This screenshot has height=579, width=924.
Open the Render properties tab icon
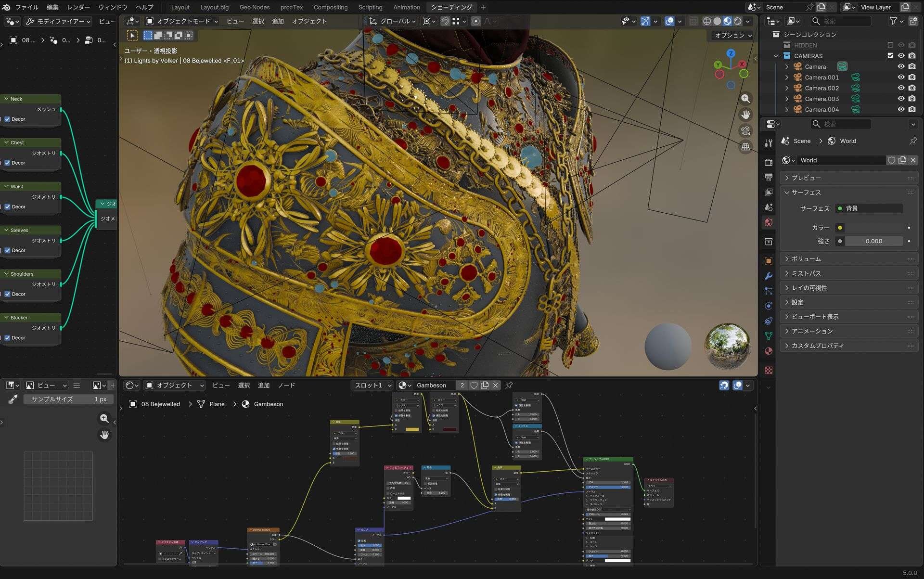769,162
